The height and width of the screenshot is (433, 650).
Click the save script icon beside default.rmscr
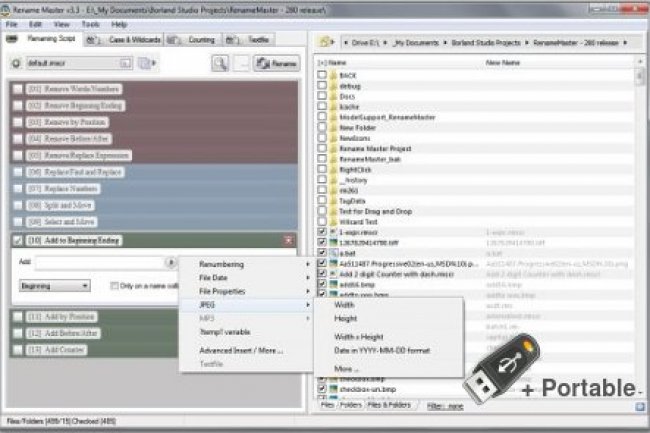143,63
